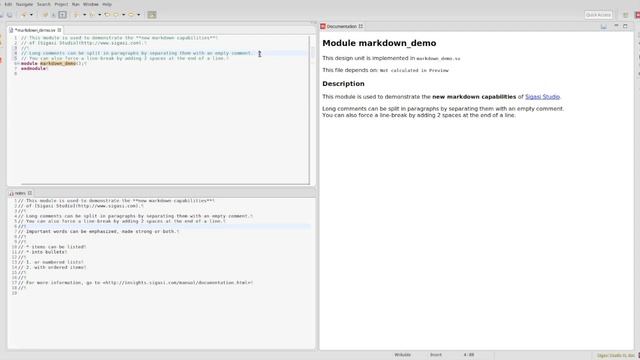Open the Help menu
The height and width of the screenshot is (360, 640).
107,4
